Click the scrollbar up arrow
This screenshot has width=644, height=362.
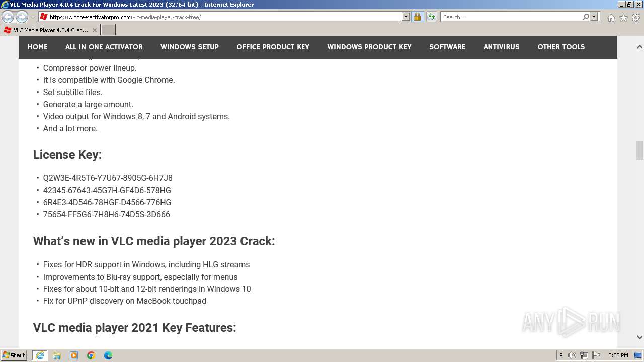(x=640, y=47)
